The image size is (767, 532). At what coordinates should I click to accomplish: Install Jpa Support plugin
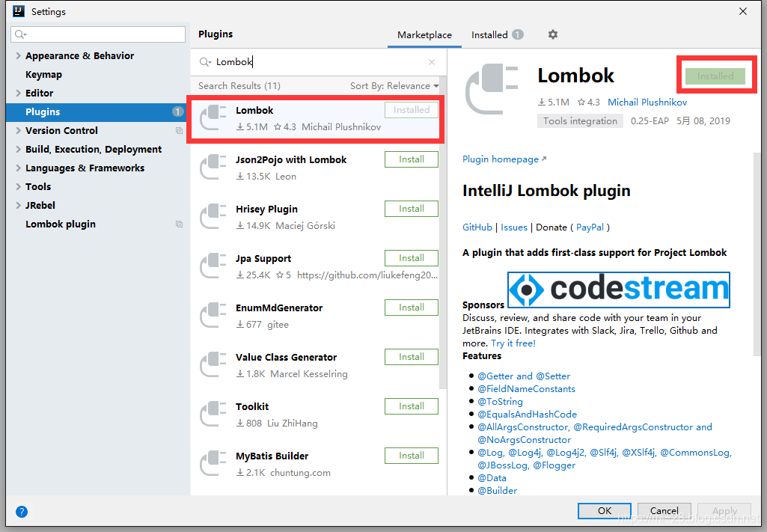412,258
